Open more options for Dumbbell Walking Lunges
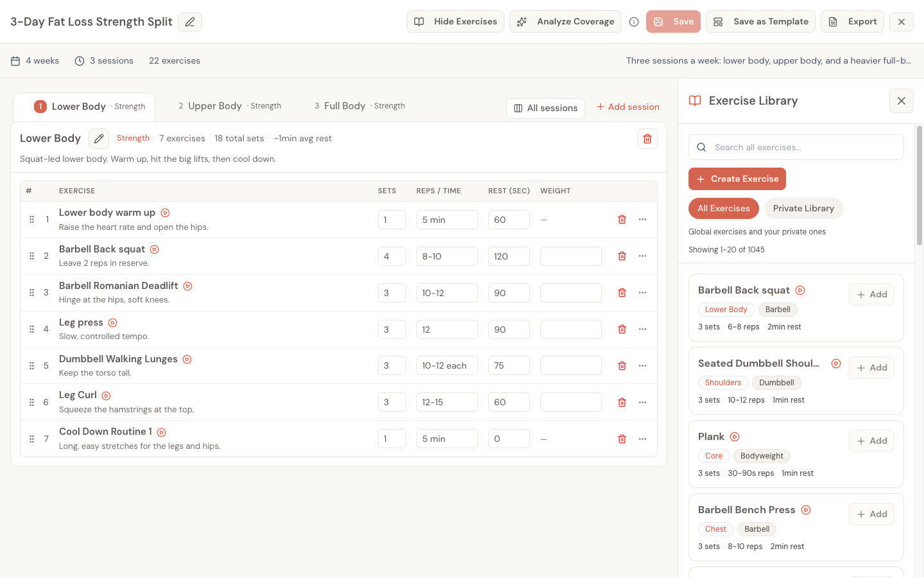Image resolution: width=924 pixels, height=578 pixels. (x=642, y=365)
